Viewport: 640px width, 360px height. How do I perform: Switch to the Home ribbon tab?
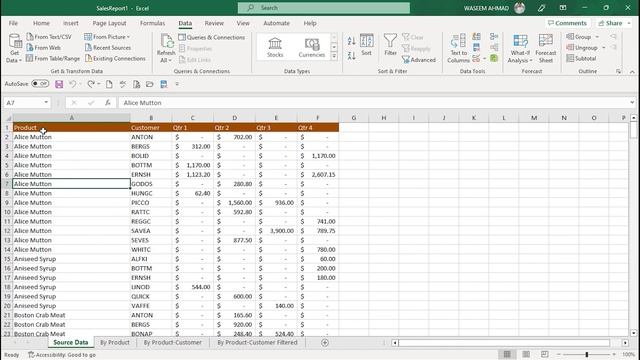tap(41, 23)
